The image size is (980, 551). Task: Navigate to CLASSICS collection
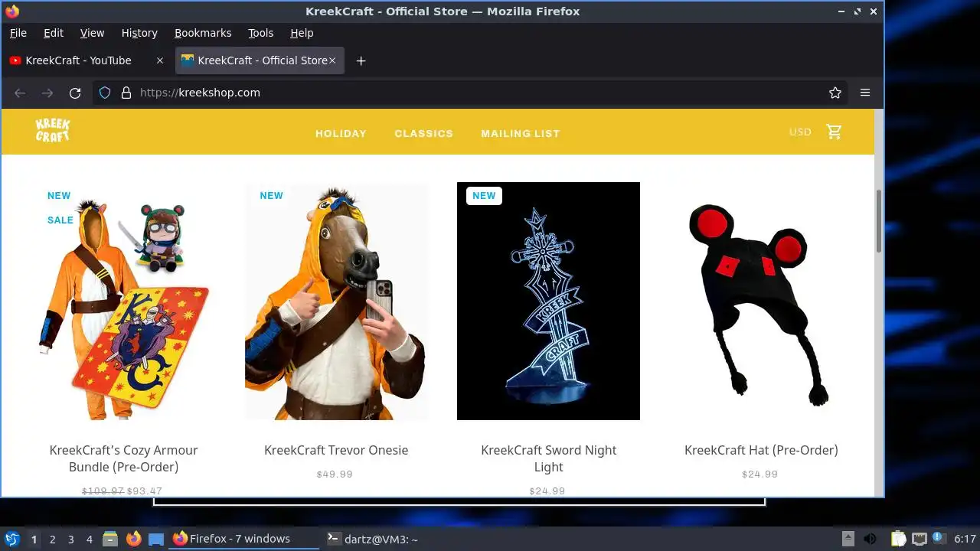(423, 133)
